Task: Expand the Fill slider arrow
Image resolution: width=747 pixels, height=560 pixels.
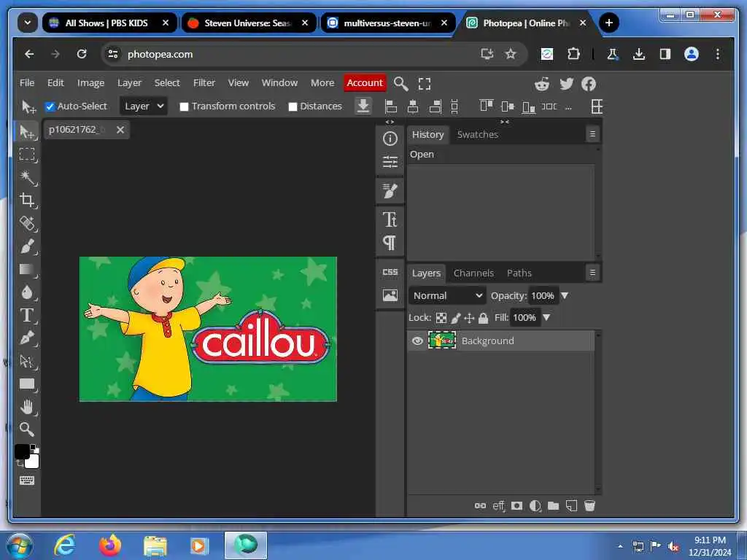Action: [x=546, y=318]
